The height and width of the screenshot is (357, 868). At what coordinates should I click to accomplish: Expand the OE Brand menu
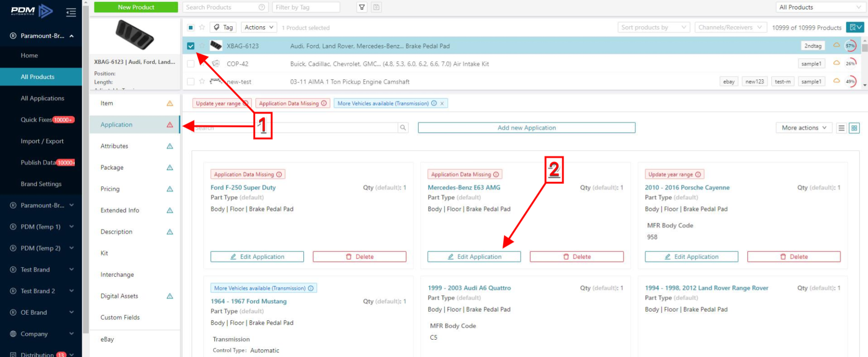tap(71, 312)
